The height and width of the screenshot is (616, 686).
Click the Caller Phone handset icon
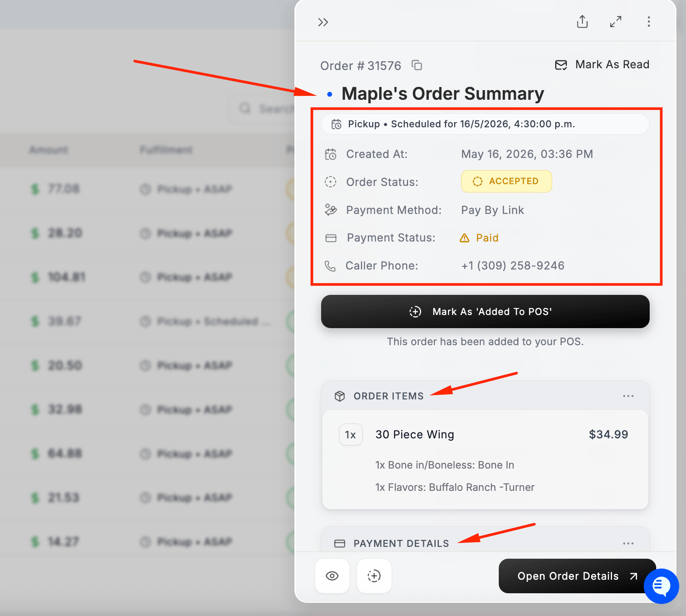330,266
